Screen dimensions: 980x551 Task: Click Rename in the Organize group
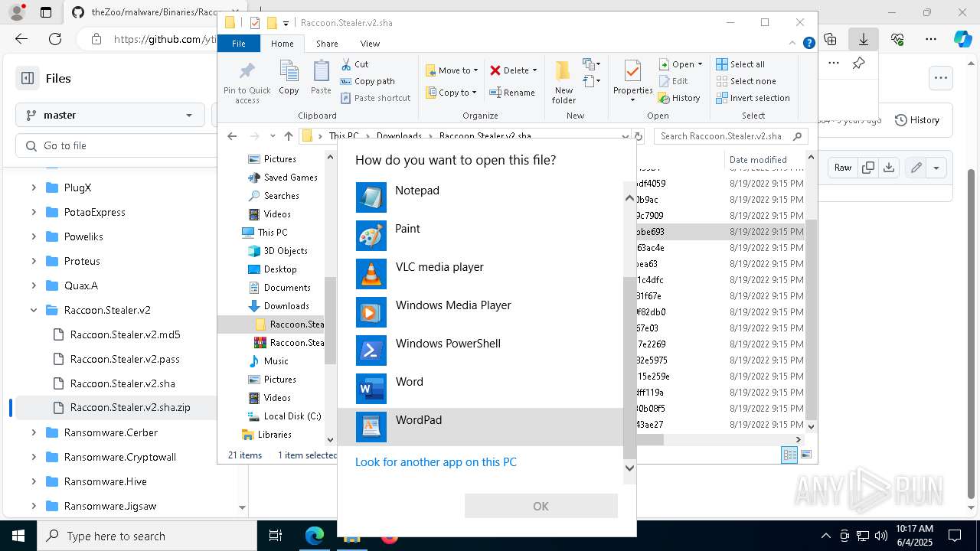pyautogui.click(x=512, y=93)
